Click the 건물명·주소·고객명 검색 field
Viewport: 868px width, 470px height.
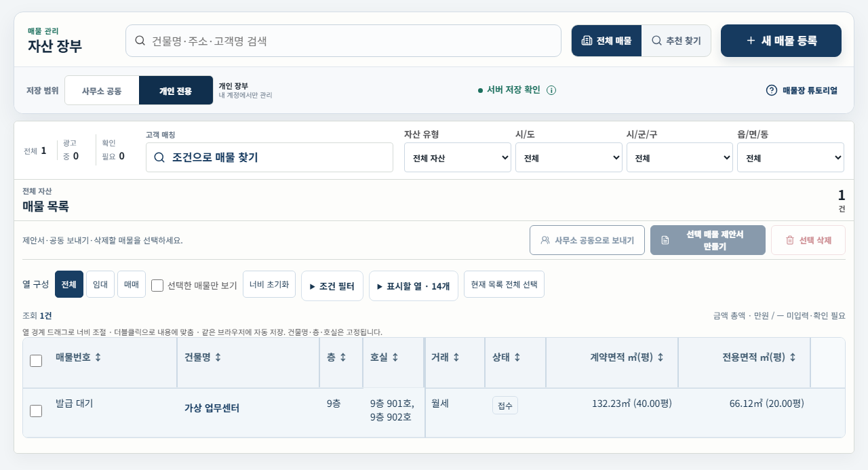pyautogui.click(x=343, y=41)
